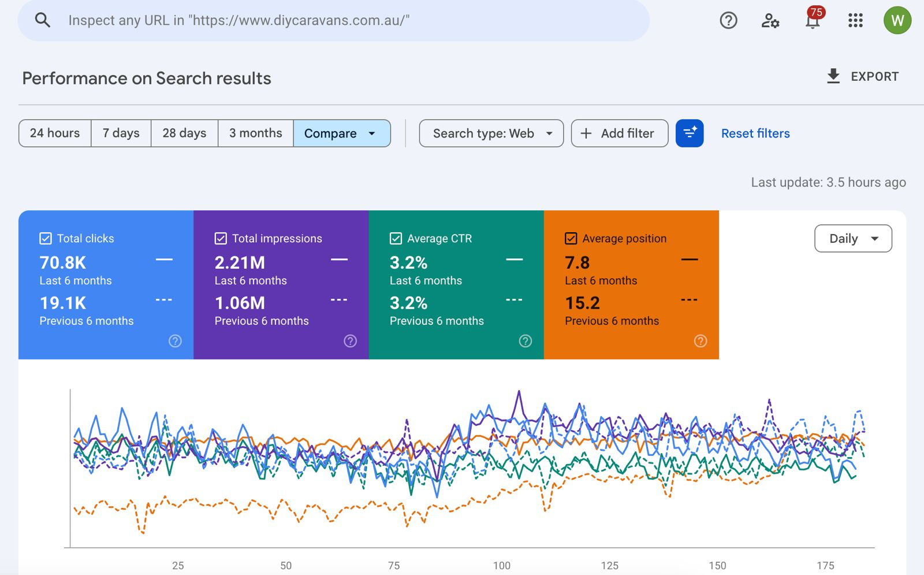Switch to the 3 months range
This screenshot has width=924, height=575.
tap(255, 133)
